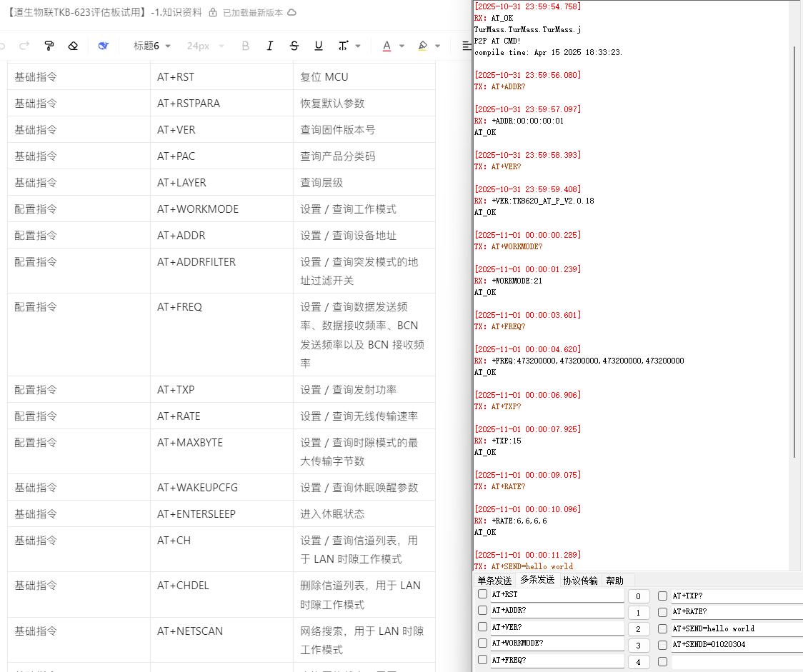Click the AT+SENDB=01020304 input field

pyautogui.click(x=737, y=645)
